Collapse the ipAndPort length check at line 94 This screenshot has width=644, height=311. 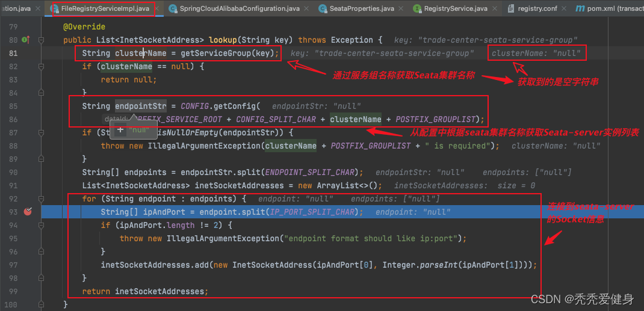point(42,225)
